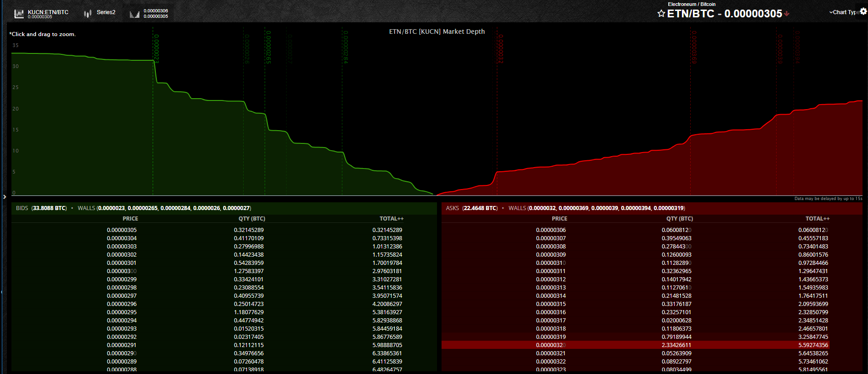Select ask price 0.00000315
This screenshot has height=374, width=868.
551,304
